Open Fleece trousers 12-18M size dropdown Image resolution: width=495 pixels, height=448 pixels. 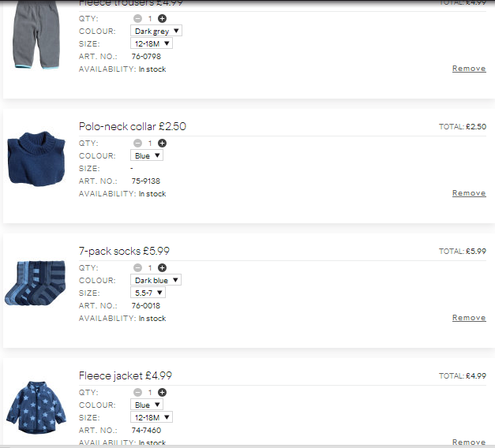coord(152,43)
